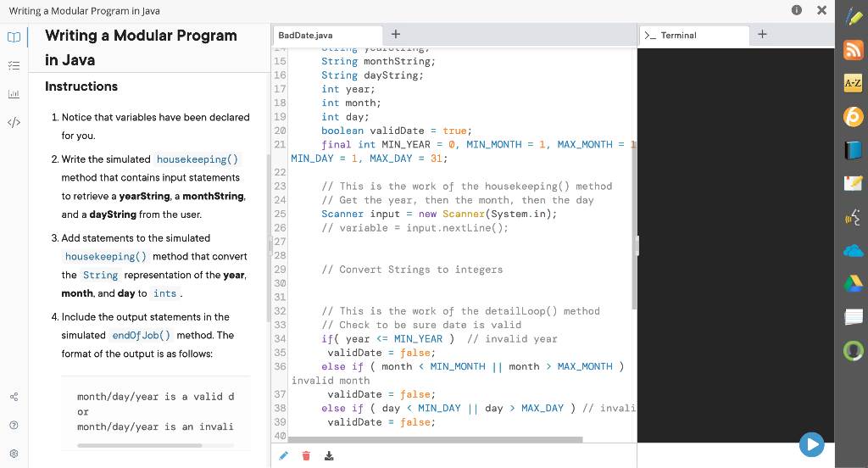Close the lab with the X icon

(x=822, y=10)
